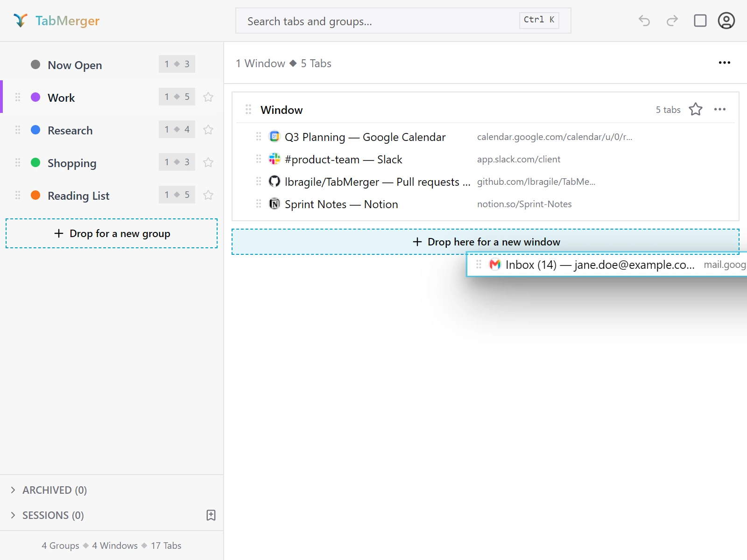
Task: Click the square window icon in the header
Action: click(700, 21)
